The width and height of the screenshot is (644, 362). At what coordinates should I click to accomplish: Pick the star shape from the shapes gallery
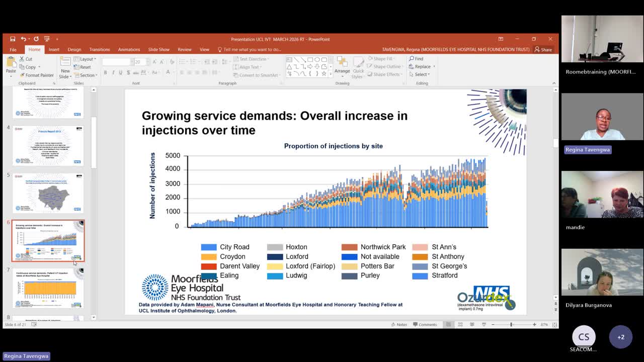click(x=324, y=73)
